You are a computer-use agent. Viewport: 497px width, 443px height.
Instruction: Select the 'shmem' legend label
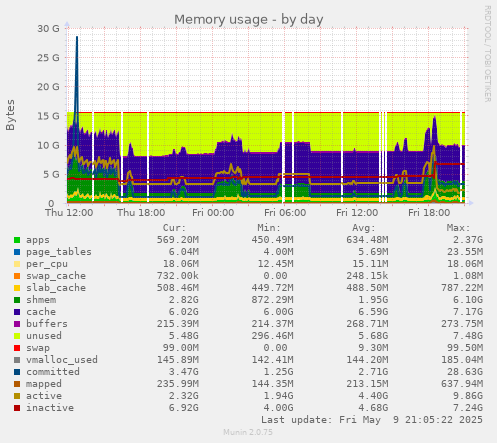click(x=41, y=300)
